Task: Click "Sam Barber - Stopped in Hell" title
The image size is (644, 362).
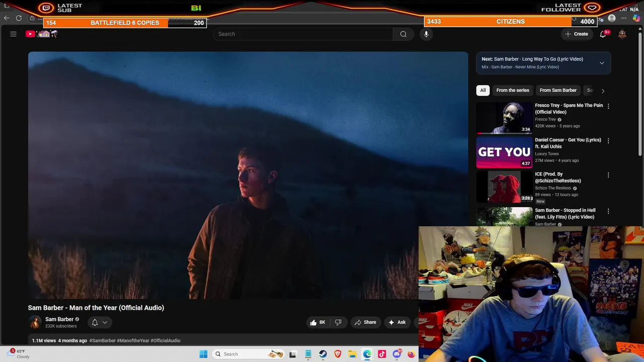Action: click(565, 214)
